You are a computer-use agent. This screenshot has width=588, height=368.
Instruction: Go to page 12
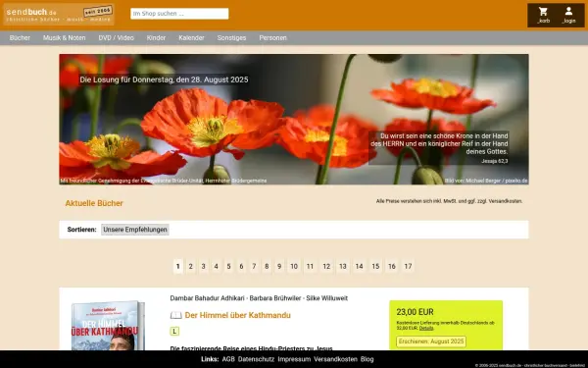[326, 266]
